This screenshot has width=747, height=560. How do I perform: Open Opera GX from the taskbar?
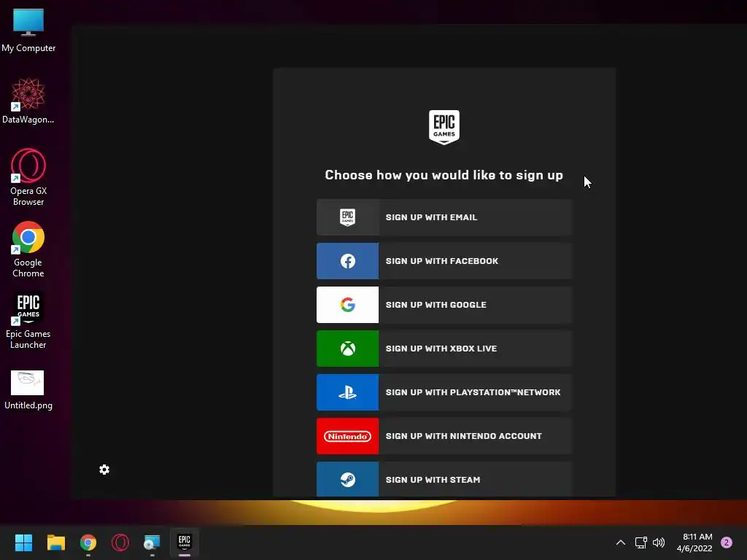point(120,542)
